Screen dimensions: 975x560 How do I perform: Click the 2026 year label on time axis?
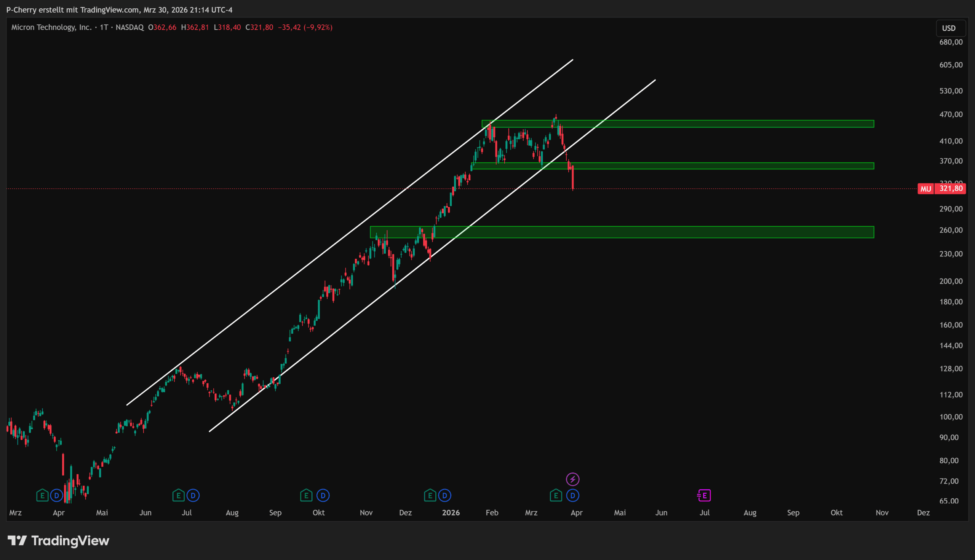click(451, 513)
